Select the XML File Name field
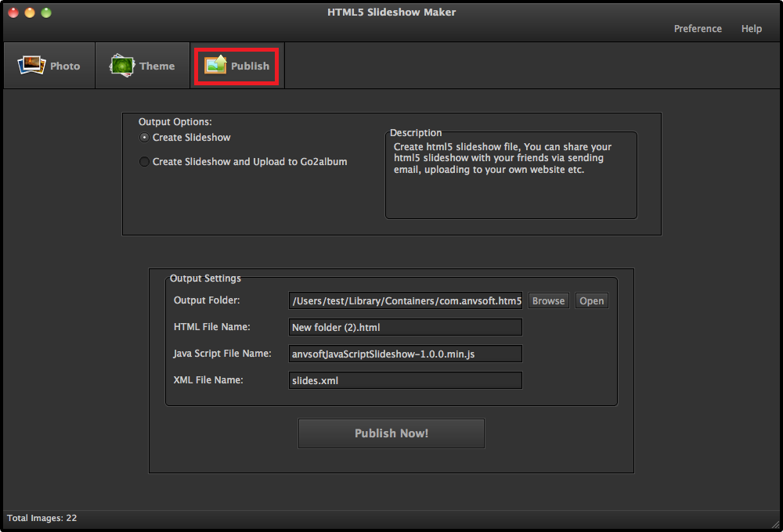The width and height of the screenshot is (783, 532). tap(405, 380)
